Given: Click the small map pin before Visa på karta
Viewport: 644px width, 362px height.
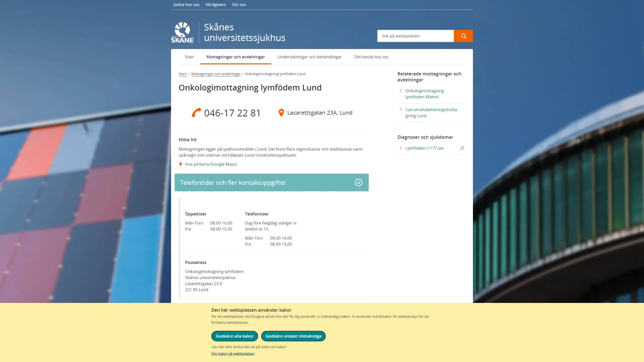Looking at the screenshot, I should [x=180, y=164].
